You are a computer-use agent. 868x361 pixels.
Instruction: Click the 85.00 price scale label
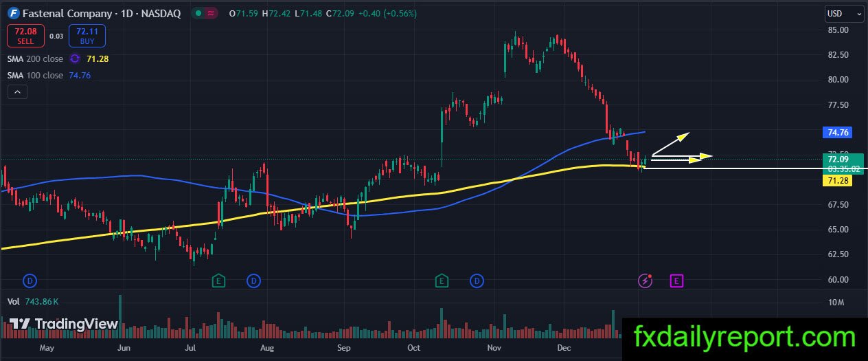(838, 30)
